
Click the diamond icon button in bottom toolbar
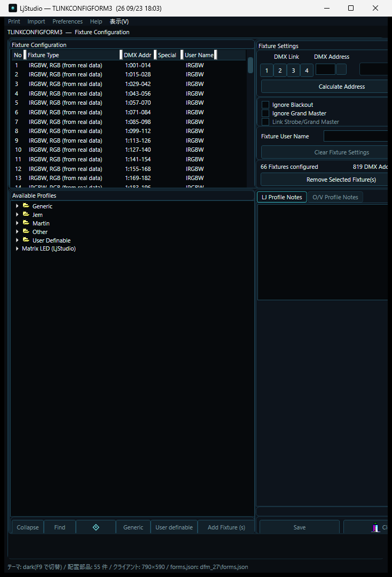[x=96, y=527]
